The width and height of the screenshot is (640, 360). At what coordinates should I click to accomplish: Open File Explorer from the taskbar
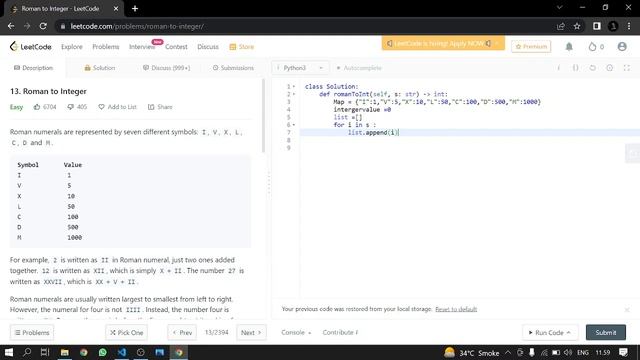pyautogui.click(x=64, y=352)
